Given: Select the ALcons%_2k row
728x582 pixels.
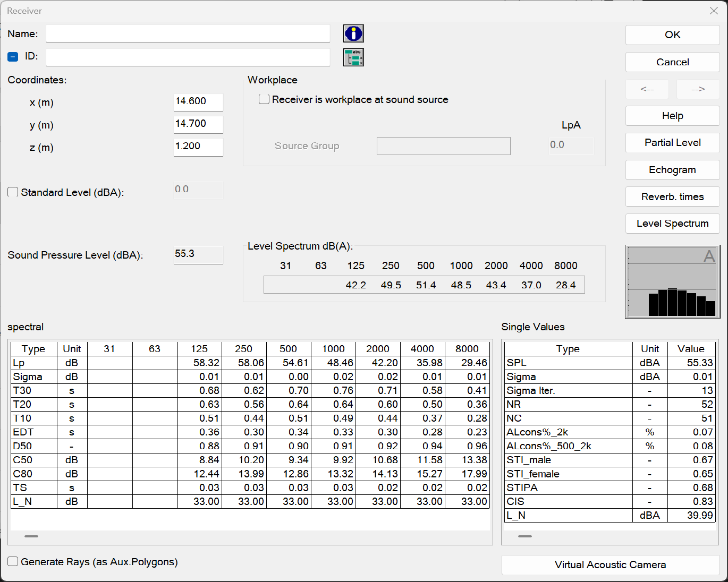Looking at the screenshot, I should tap(610, 432).
